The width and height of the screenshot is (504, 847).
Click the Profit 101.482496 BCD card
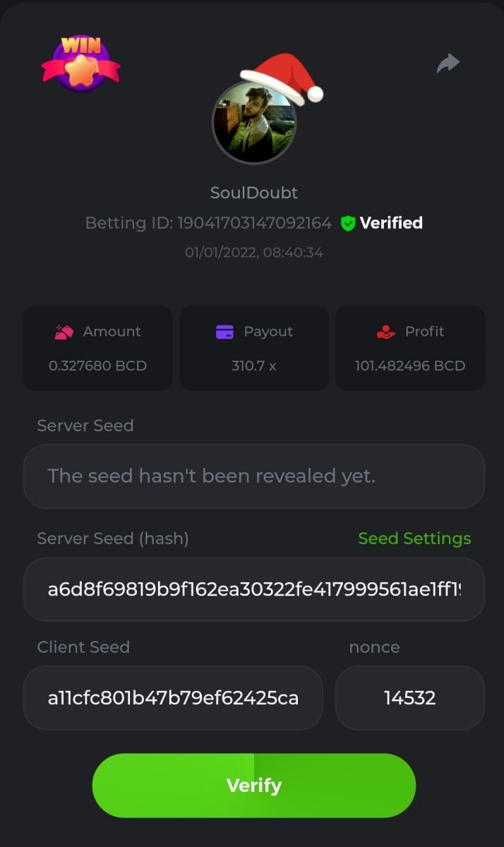point(410,348)
